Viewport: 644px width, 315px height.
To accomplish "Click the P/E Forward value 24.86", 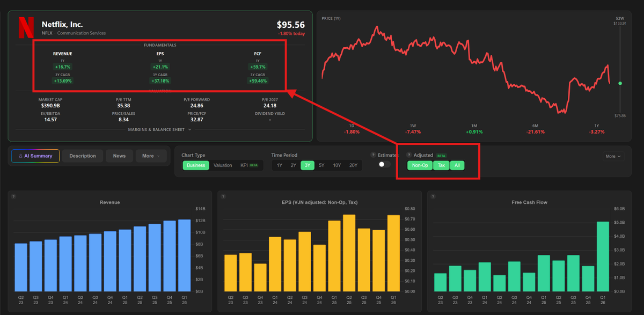I will (196, 106).
